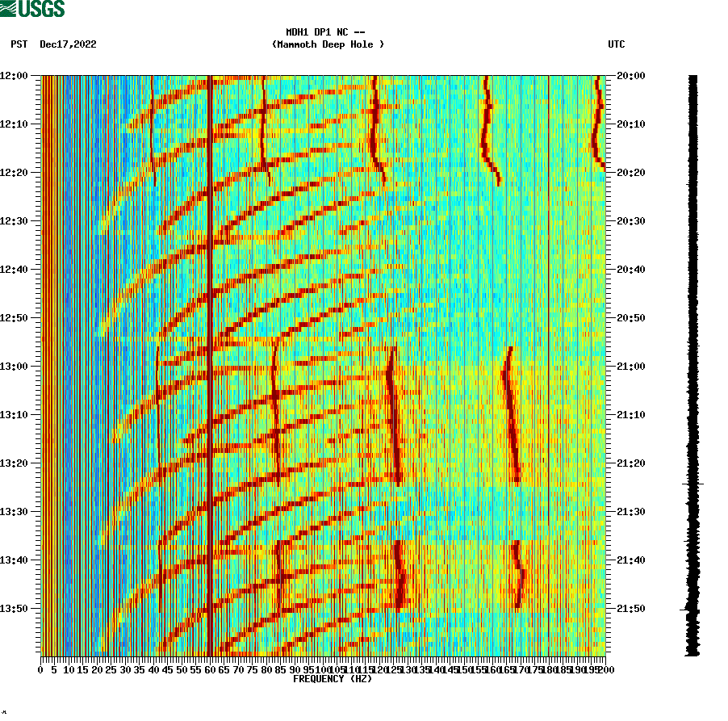The width and height of the screenshot is (728, 721).
Task: Click the dark vertical line at 60 Hz
Action: 210,363
